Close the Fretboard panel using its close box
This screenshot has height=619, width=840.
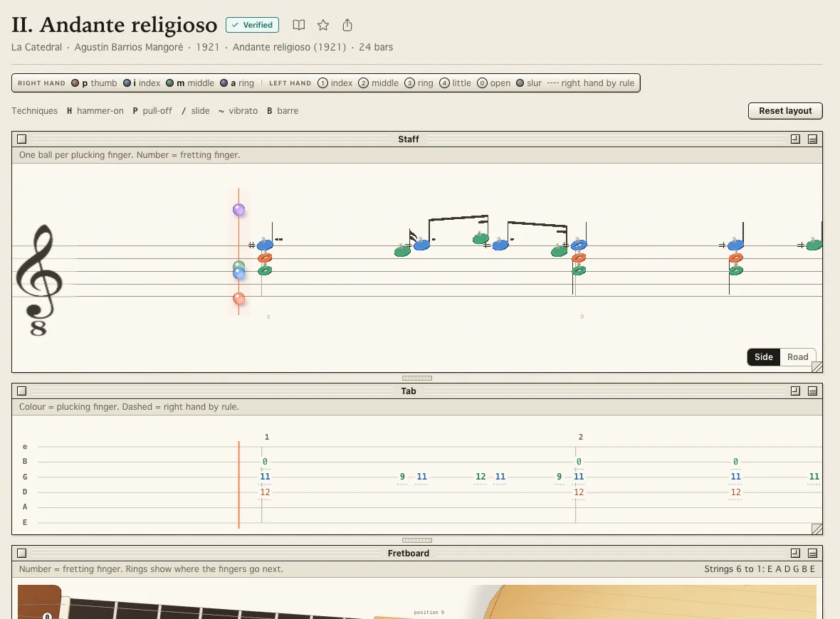tap(21, 553)
